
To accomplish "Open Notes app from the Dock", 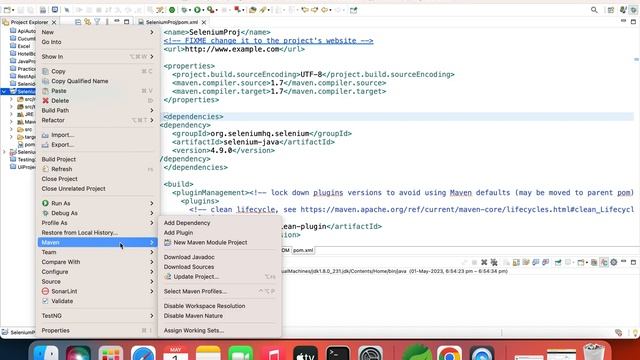I will [x=208, y=353].
